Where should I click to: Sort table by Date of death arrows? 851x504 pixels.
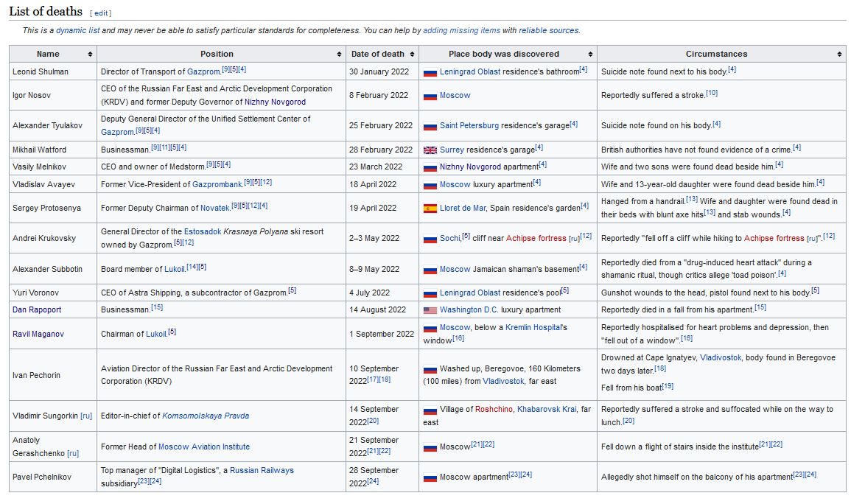tap(413, 55)
